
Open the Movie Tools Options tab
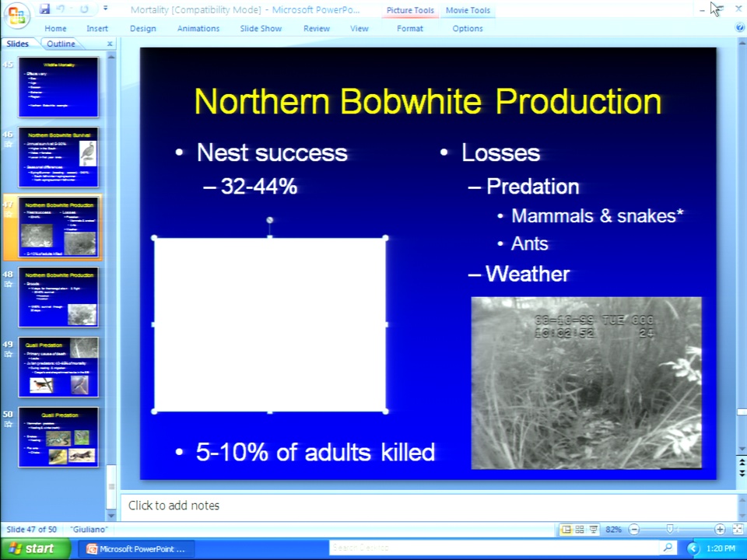[468, 29]
